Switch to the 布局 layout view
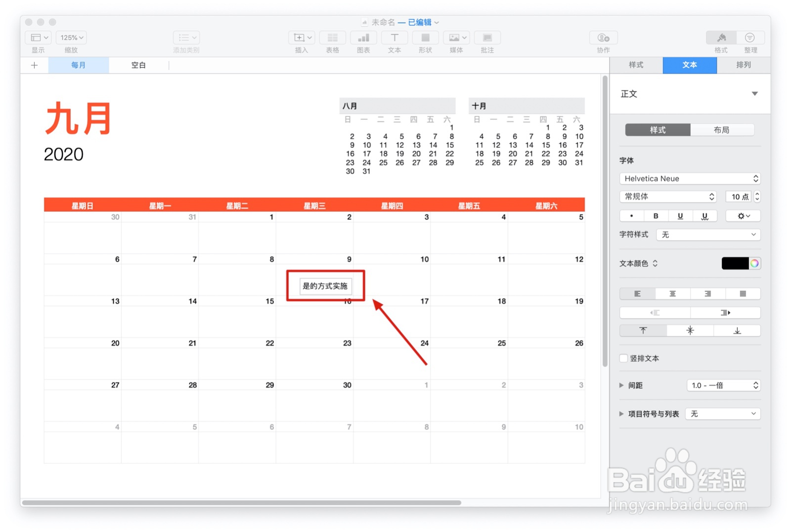Viewport: 791px width, 532px height. (723, 129)
